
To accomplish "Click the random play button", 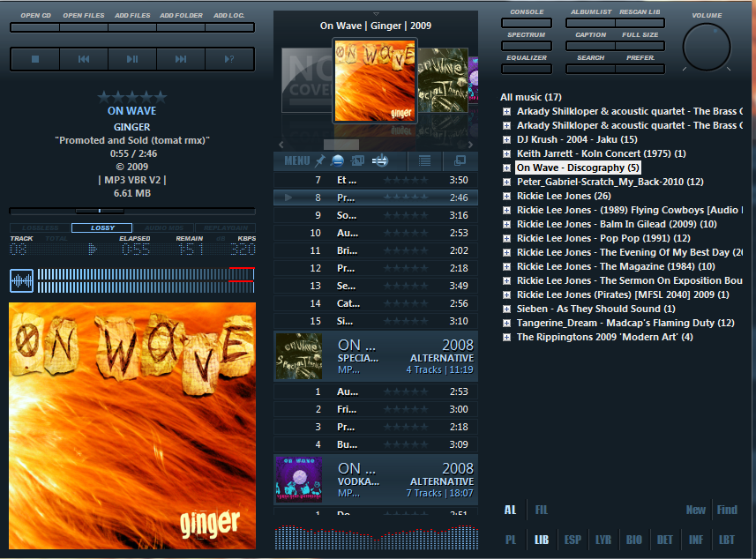I will pyautogui.click(x=229, y=59).
